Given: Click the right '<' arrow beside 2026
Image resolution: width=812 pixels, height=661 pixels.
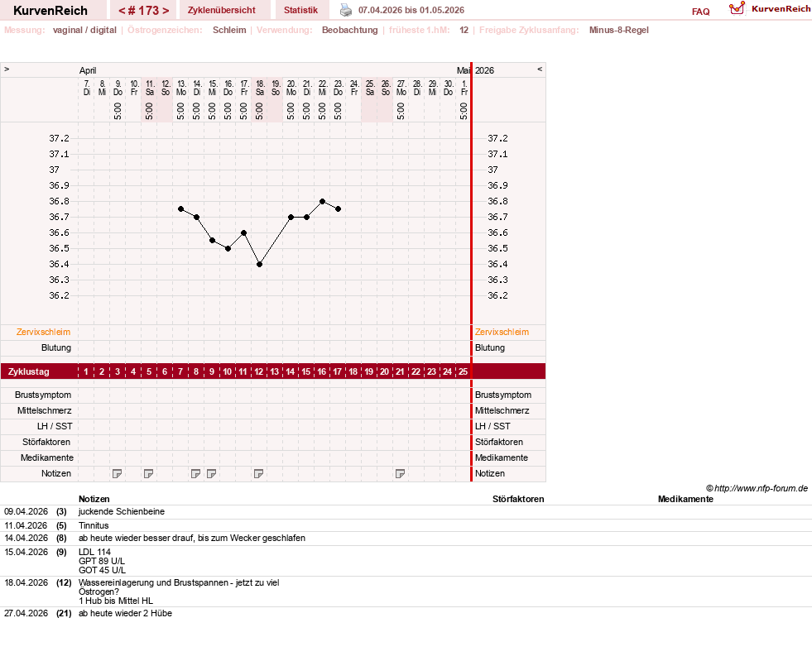Looking at the screenshot, I should (x=540, y=69).
